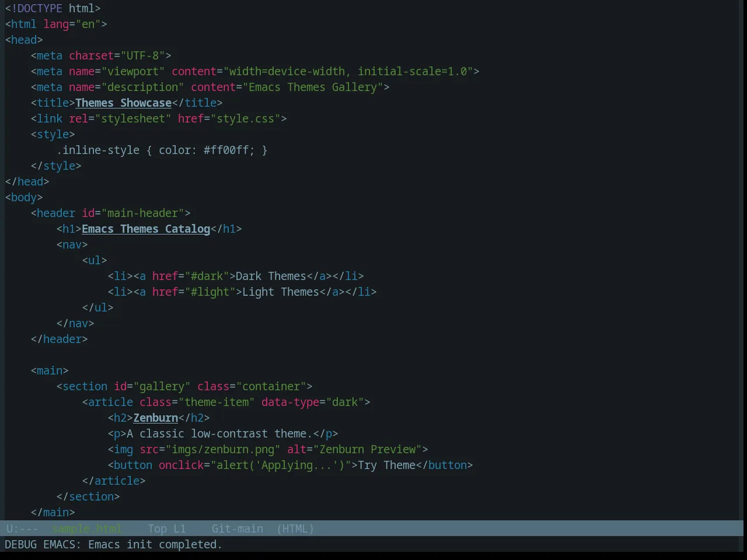Click the 'Zenburn' h2 heading text

[155, 418]
